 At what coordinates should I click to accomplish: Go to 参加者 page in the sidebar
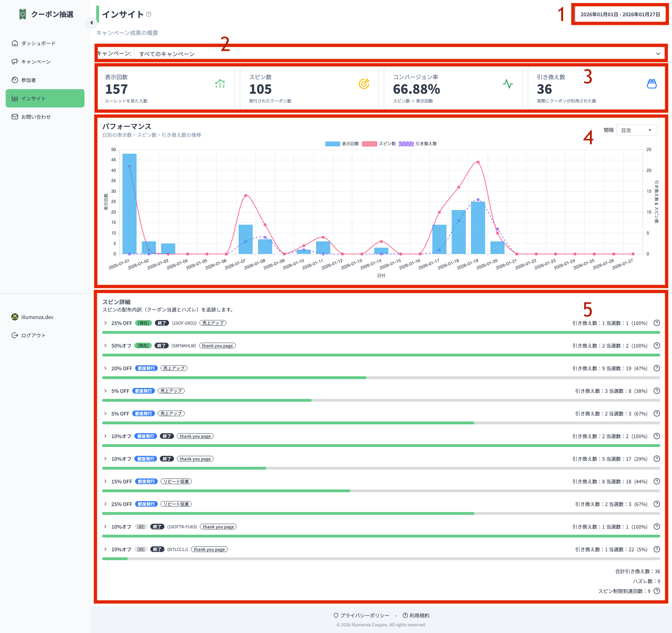[28, 80]
